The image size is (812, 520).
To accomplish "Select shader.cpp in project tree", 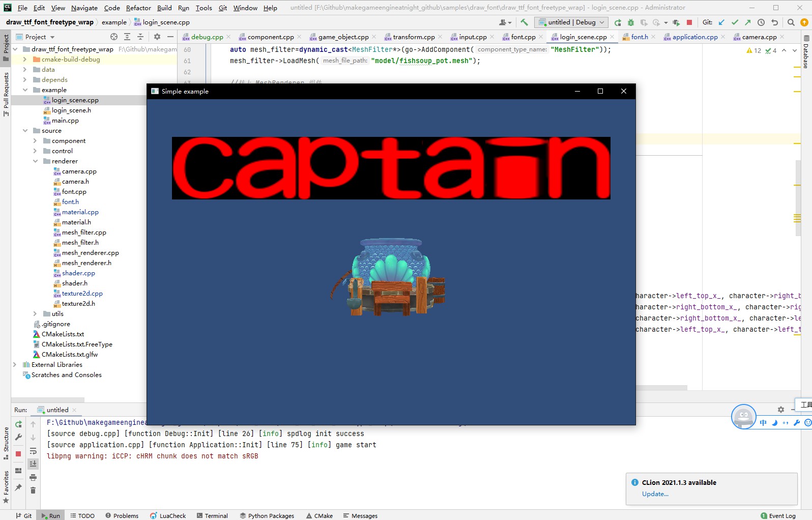I will point(78,273).
